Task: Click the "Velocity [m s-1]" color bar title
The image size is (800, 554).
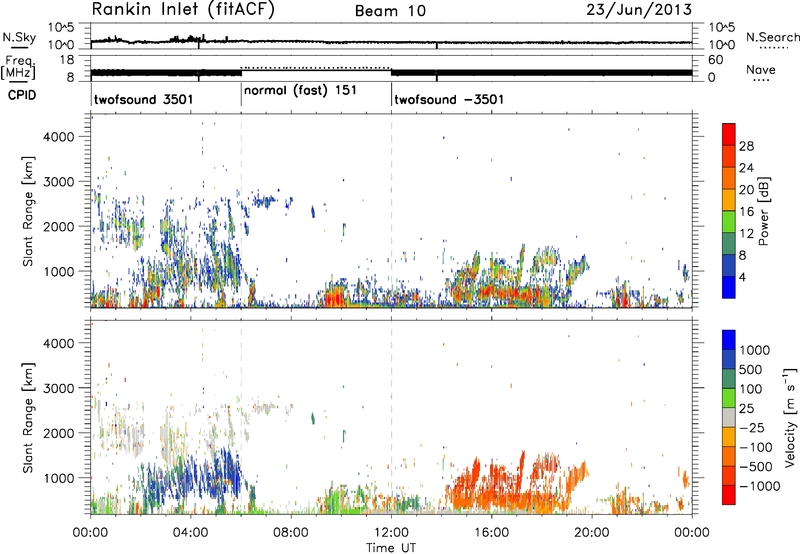Action: tap(790, 417)
